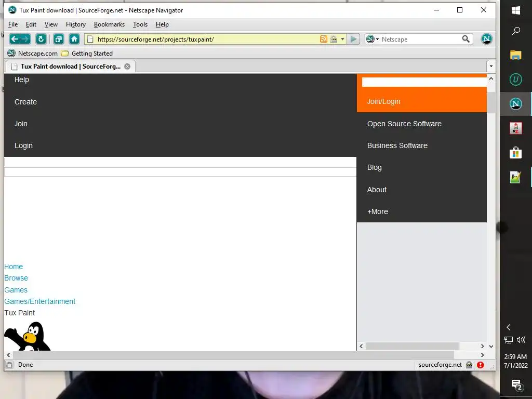Open the notepad app taskbar icon
The width and height of the screenshot is (532, 399).
click(516, 177)
